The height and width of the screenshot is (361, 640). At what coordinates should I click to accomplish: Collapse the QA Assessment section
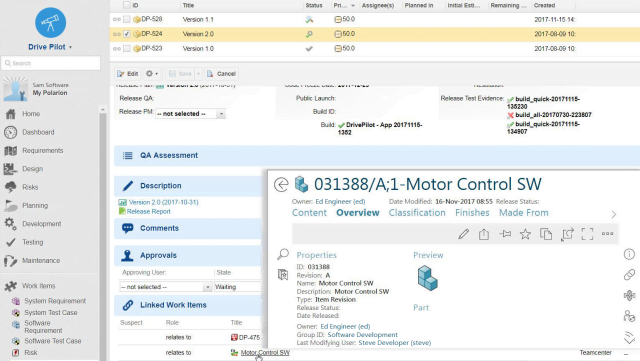[169, 156]
